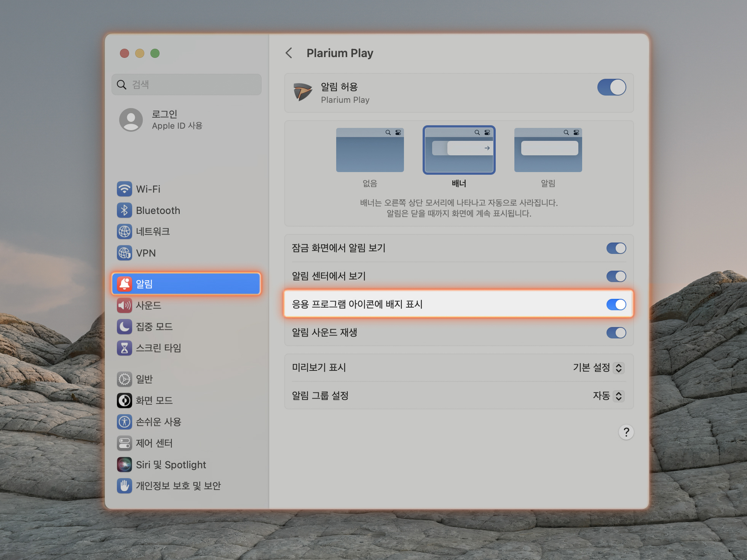Toggle 알림 허용 for Plarium Play
Viewport: 747px width, 560px height.
coord(611,87)
